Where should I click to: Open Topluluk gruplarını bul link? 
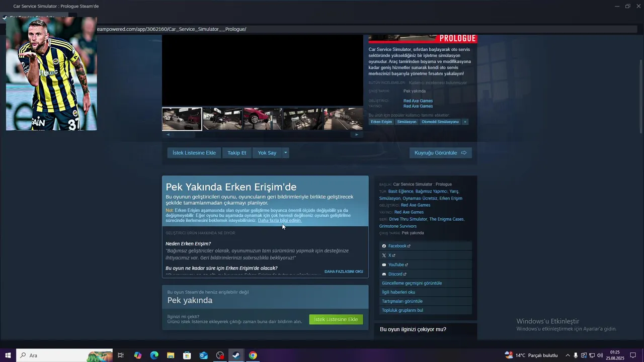coord(426,310)
